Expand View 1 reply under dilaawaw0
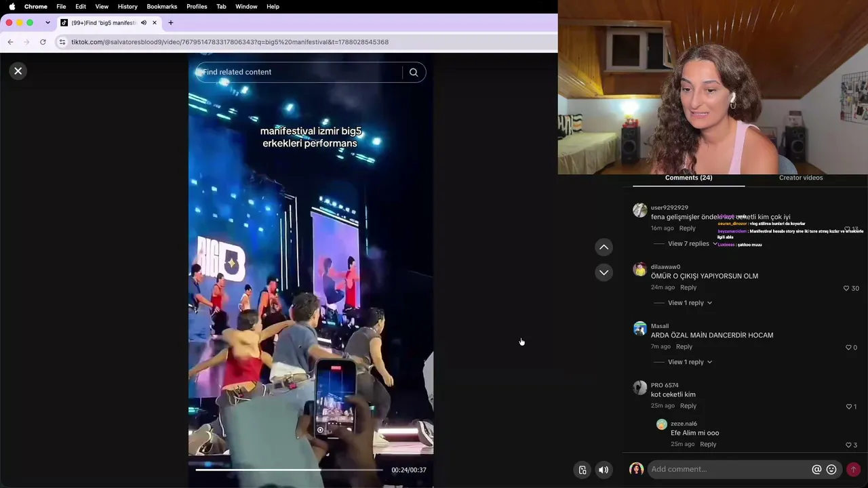This screenshot has height=488, width=868. (x=690, y=303)
